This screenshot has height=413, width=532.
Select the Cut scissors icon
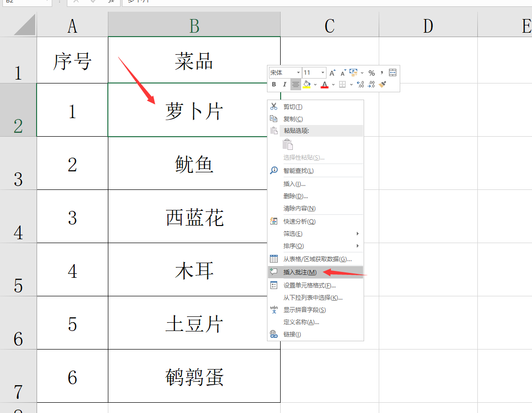coord(273,106)
